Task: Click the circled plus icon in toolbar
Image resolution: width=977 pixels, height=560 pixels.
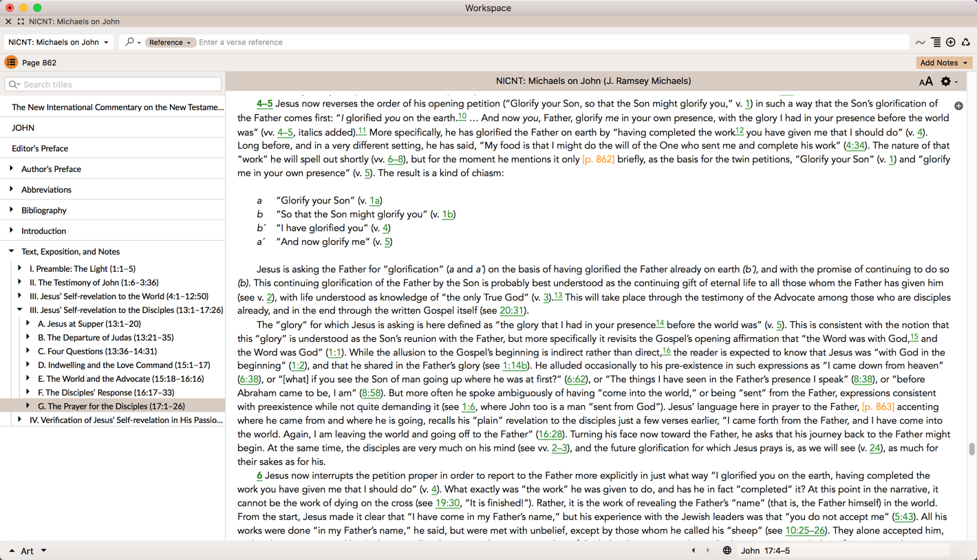Action: [x=951, y=42]
